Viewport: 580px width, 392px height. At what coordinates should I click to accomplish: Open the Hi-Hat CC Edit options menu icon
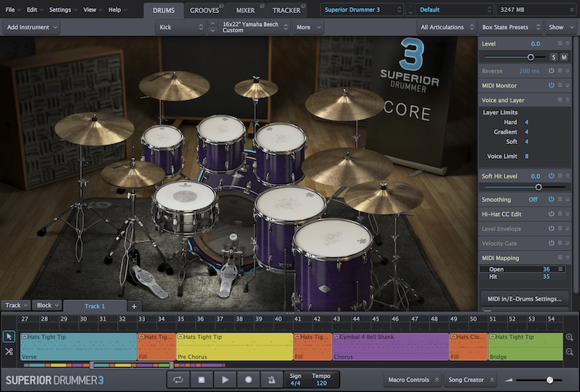[x=560, y=214]
